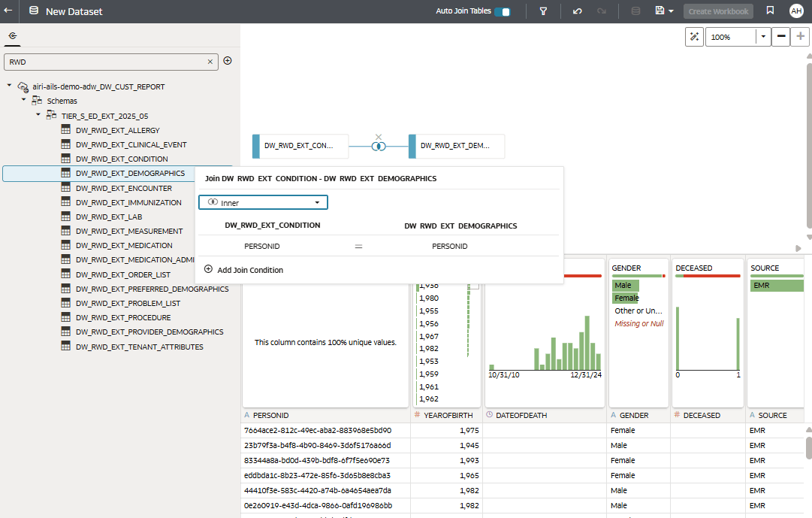
Task: Select DW_RWD_EXT_ENCOUNTER table in tree
Action: (x=124, y=188)
